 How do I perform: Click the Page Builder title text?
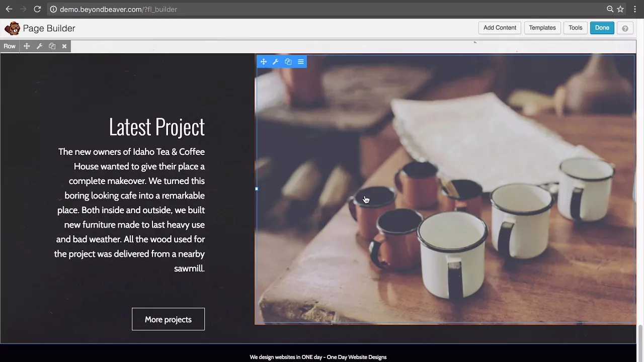point(49,28)
